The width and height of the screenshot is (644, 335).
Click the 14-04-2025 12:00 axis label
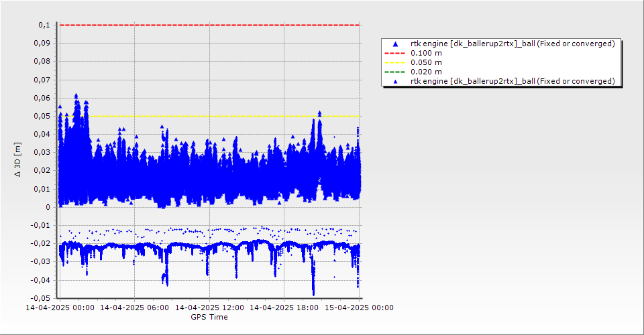click(209, 308)
